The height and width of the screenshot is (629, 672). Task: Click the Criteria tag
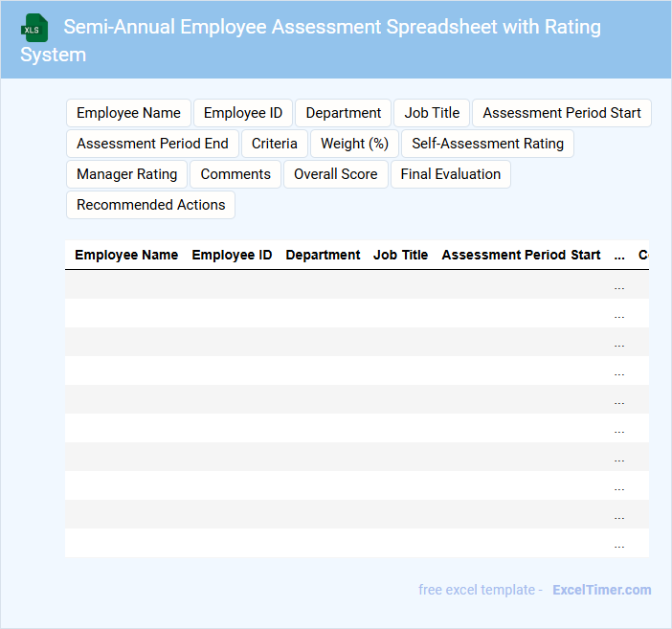tap(275, 144)
